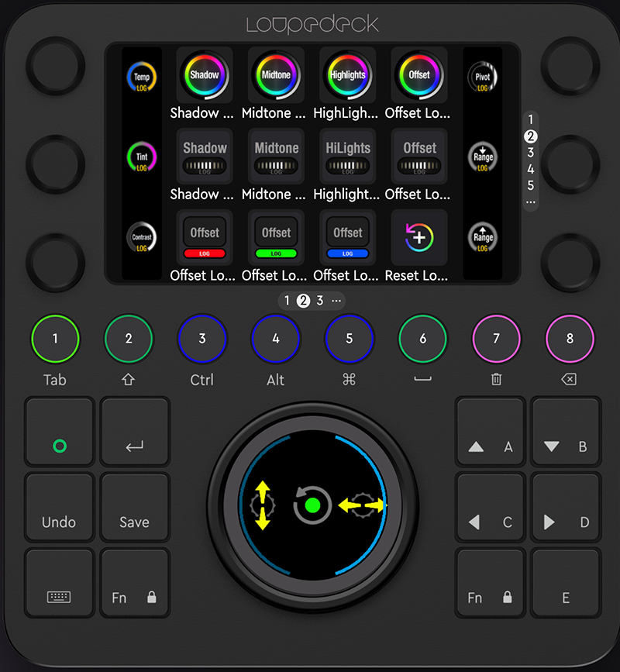Go to dial page 3
The height and width of the screenshot is (672, 620).
530,153
